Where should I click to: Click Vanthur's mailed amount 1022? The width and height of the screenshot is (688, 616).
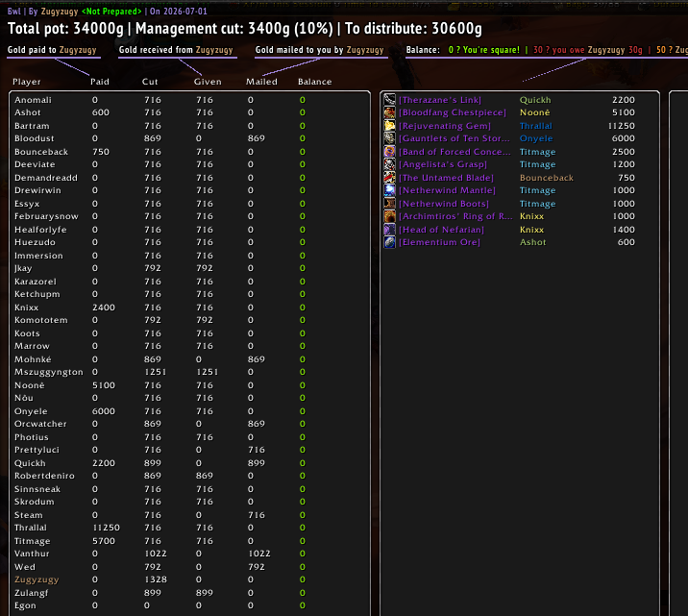pos(259,554)
